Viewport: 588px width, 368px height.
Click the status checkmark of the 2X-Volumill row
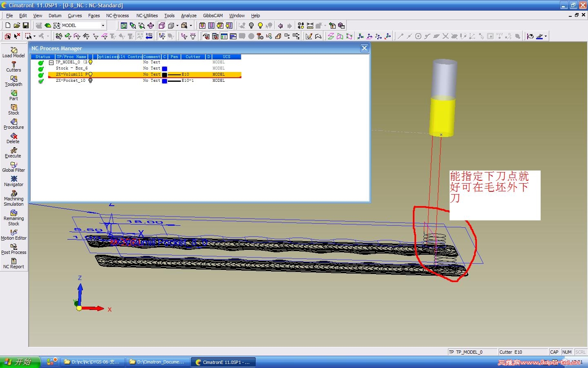(41, 75)
